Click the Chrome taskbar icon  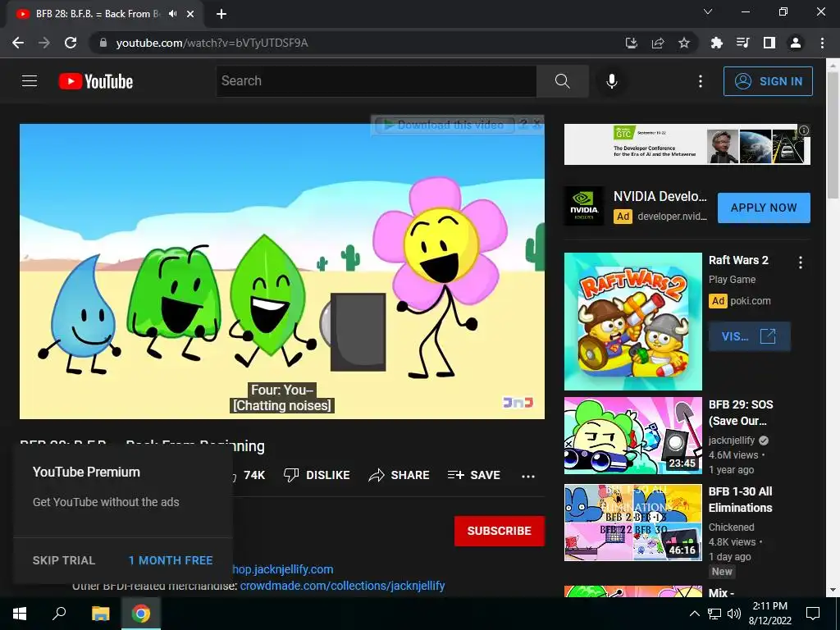tap(141, 614)
